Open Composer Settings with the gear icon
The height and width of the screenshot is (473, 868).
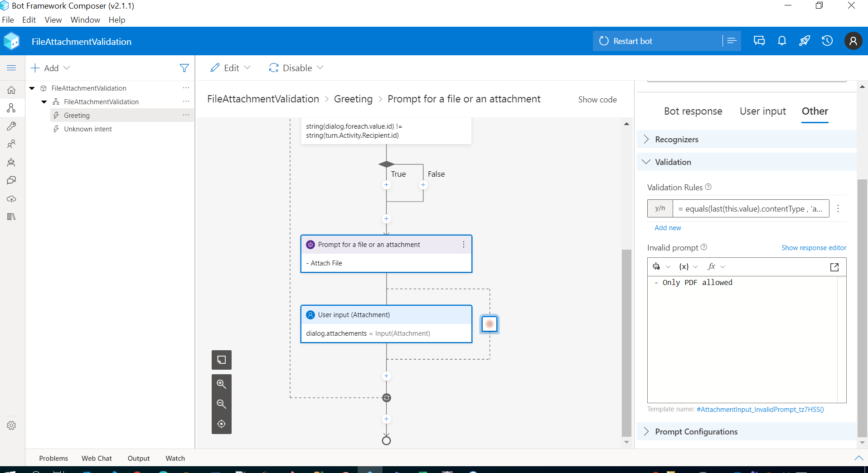coord(11,425)
